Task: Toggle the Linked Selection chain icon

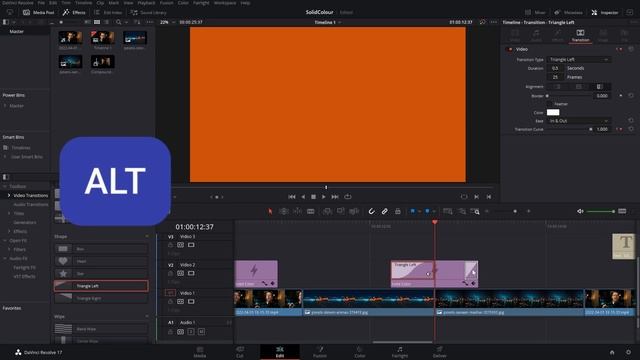Action: click(x=384, y=211)
